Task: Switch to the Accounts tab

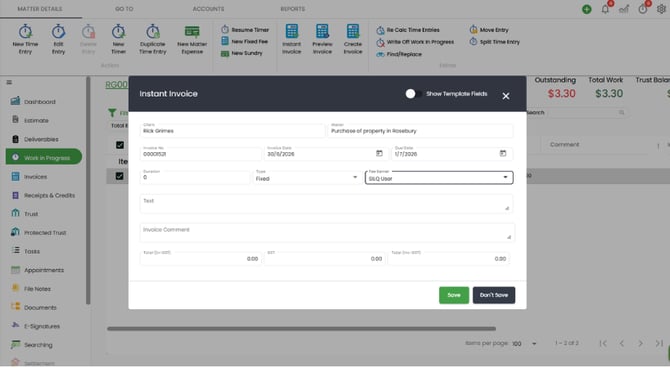Action: click(x=208, y=9)
